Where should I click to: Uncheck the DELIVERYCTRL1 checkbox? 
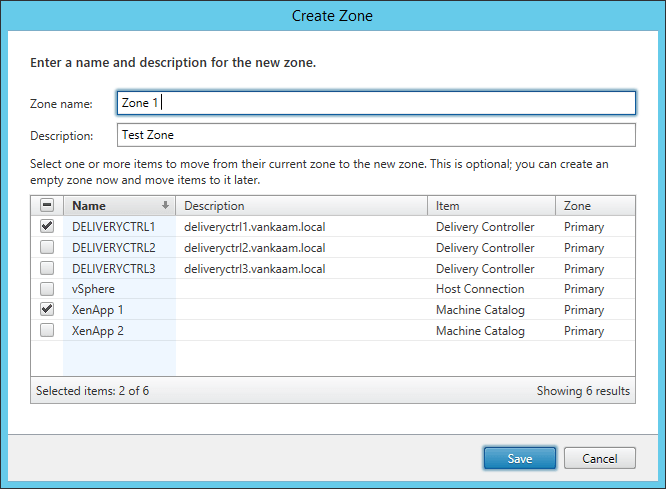[47, 227]
